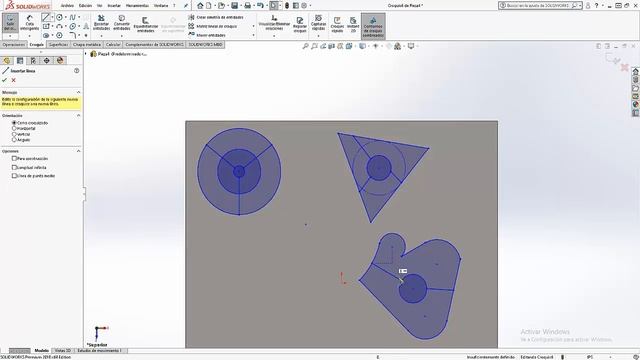Collapse the Opciones section

78,151
